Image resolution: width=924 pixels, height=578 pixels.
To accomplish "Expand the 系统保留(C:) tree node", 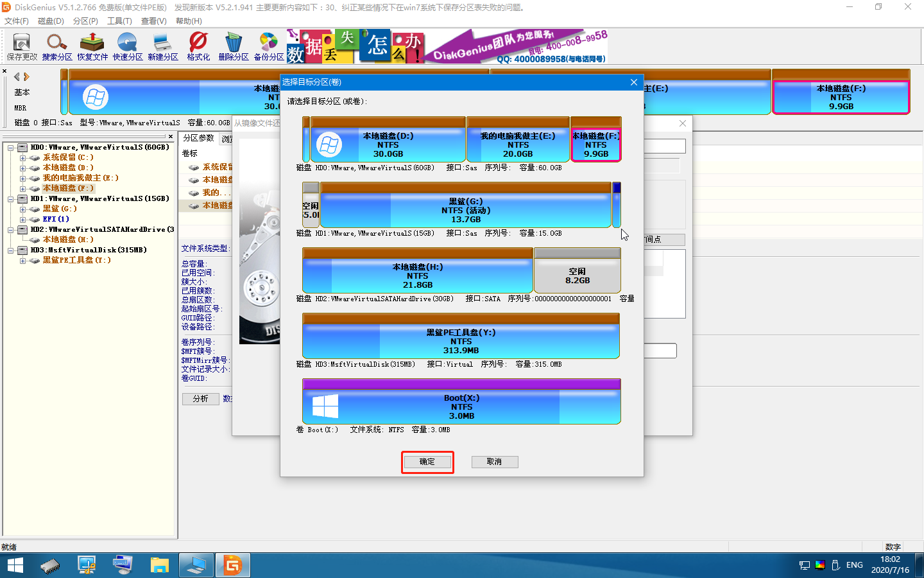I will pos(23,158).
